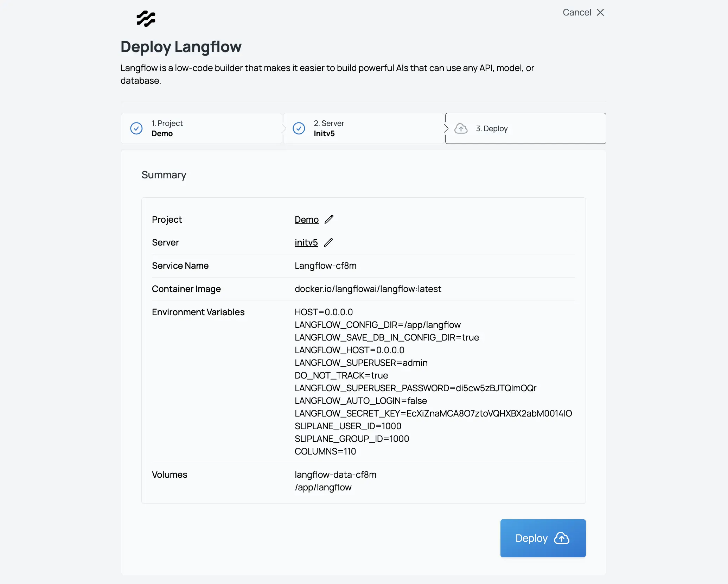Image resolution: width=728 pixels, height=584 pixels.
Task: Click the cloud upload icon in step 3
Action: click(461, 128)
